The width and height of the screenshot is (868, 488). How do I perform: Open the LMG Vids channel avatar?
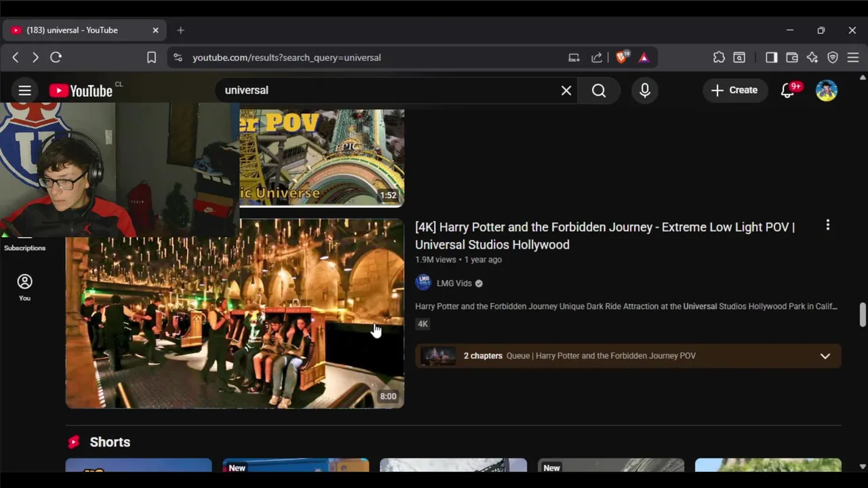pyautogui.click(x=423, y=283)
